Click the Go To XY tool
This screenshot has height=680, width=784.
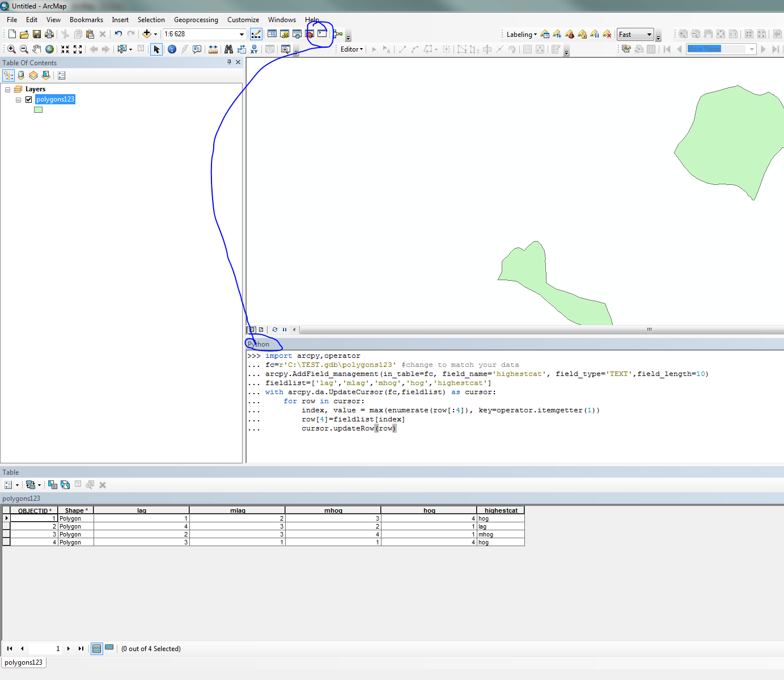pyautogui.click(x=254, y=49)
